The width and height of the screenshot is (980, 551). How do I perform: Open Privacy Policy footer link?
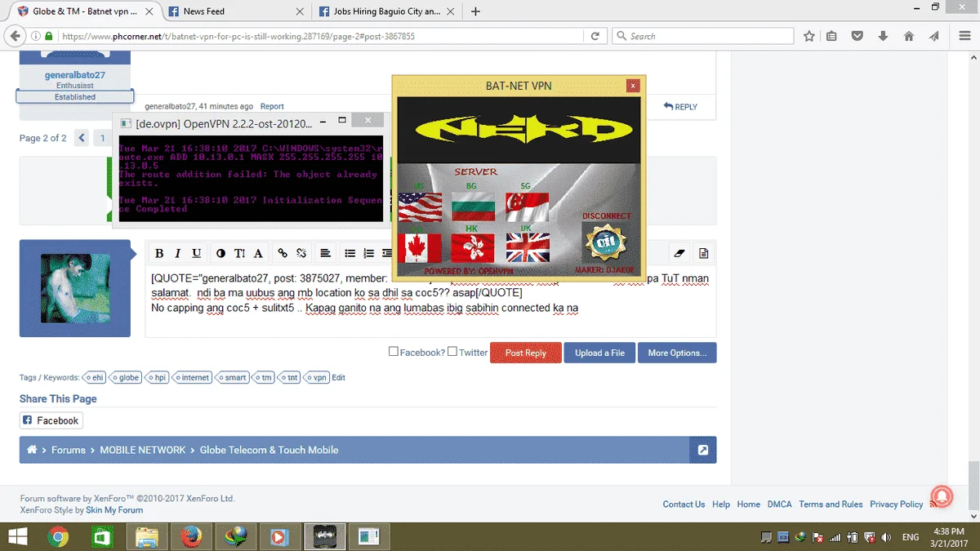point(896,504)
